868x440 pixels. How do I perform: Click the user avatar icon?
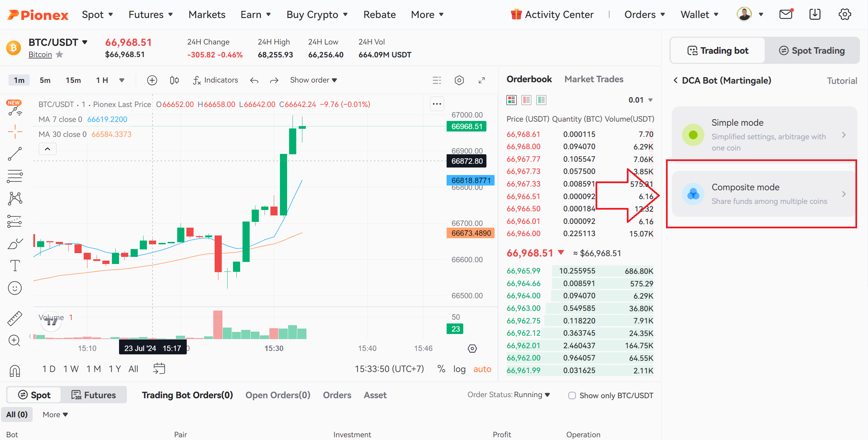[x=744, y=14]
